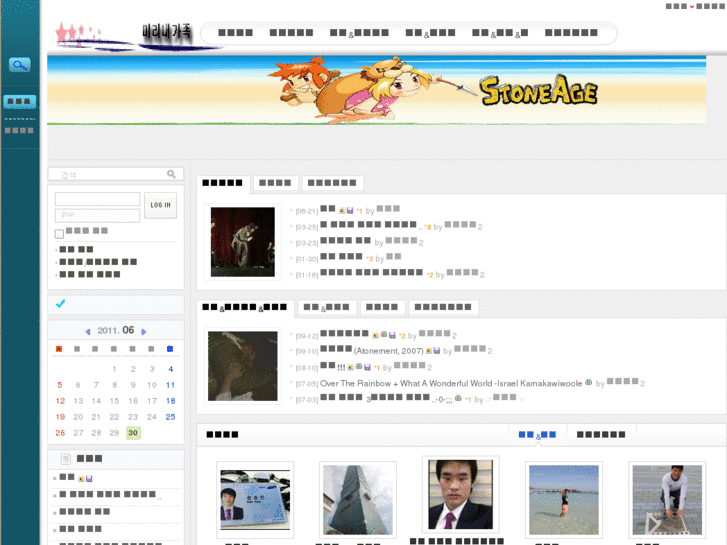This screenshot has height=545, width=727.
Task: Click the image icon on the Atonement post
Action: click(x=429, y=351)
